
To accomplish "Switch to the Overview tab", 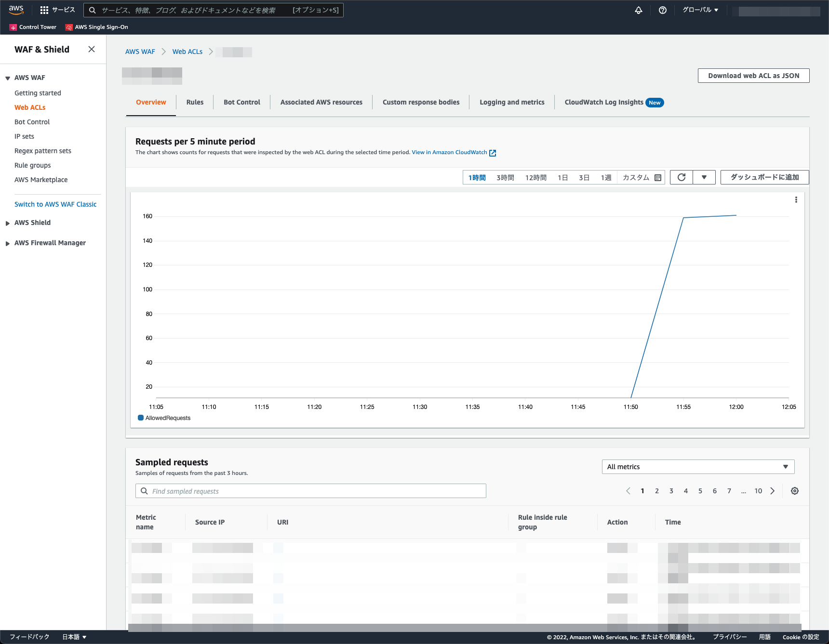I will pos(151,102).
